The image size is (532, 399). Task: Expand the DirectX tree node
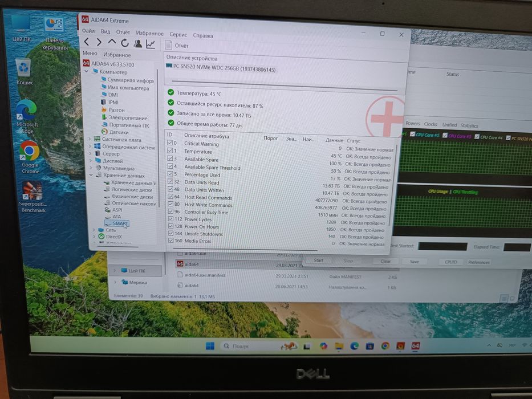[x=94, y=237]
